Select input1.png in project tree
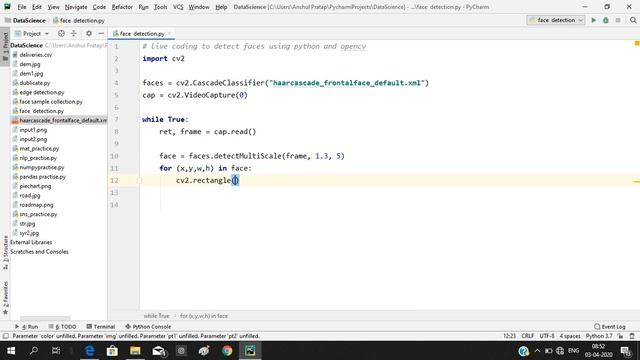Viewport: 640px width, 360px height. [x=33, y=130]
